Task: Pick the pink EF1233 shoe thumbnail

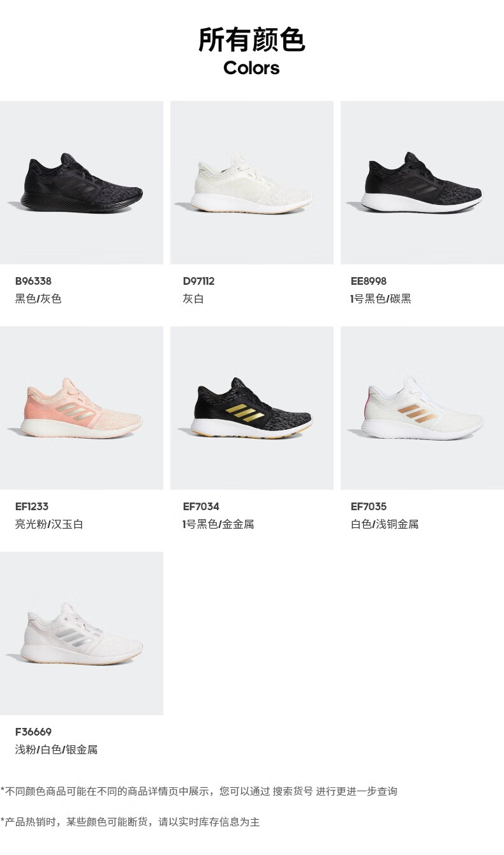Action: pos(82,408)
